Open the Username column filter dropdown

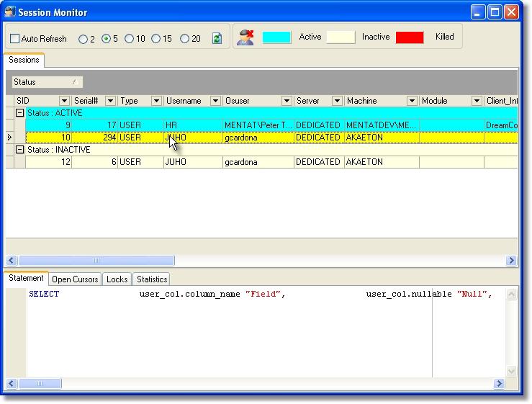[x=215, y=101]
